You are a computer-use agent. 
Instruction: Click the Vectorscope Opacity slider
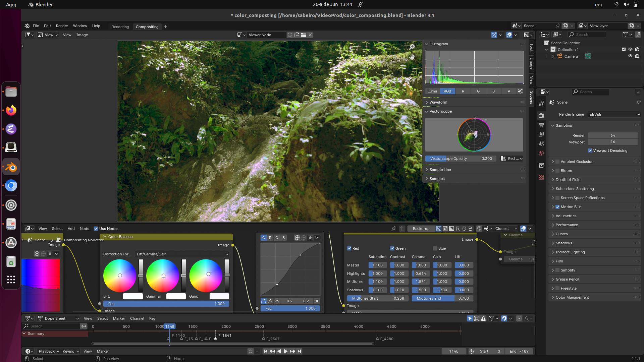pyautogui.click(x=461, y=159)
